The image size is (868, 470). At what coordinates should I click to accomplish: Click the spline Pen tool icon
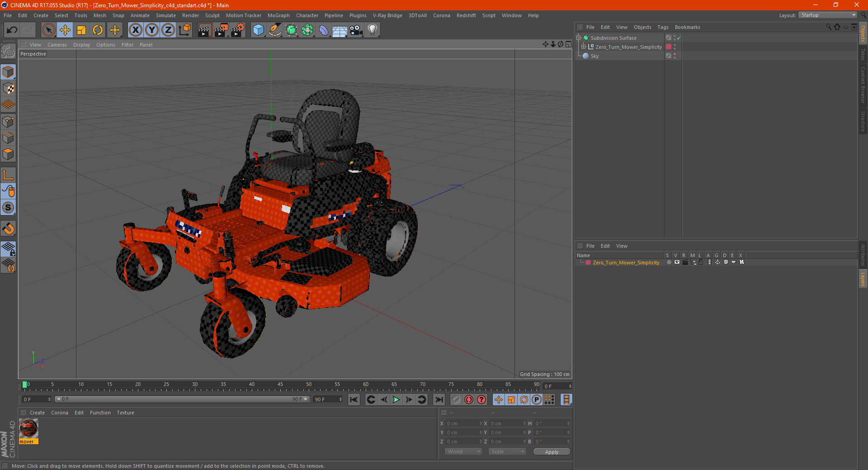click(x=275, y=30)
